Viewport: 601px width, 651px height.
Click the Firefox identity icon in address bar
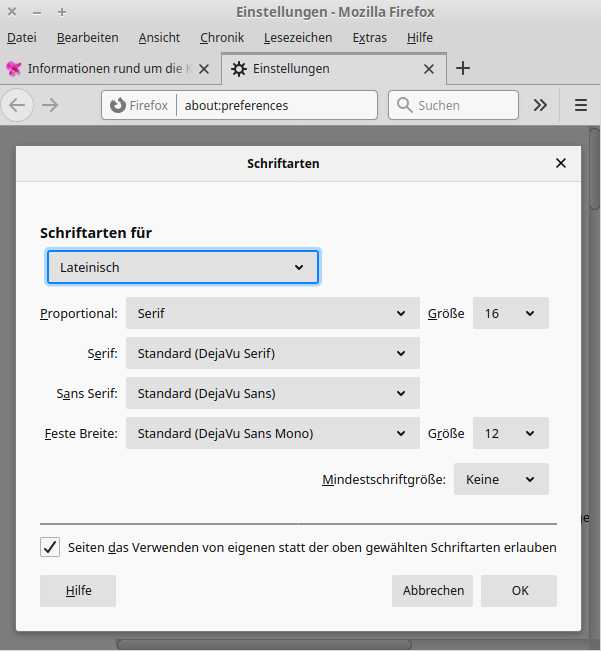(x=118, y=105)
